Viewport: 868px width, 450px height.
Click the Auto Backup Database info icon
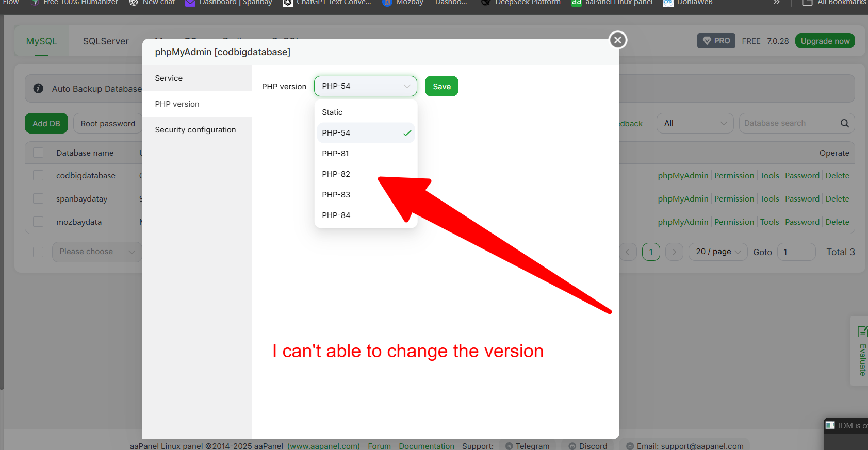(38, 89)
